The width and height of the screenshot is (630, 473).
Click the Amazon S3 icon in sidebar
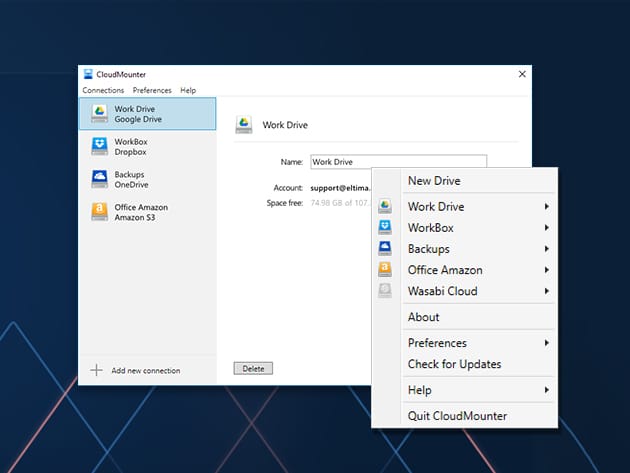[x=99, y=211]
